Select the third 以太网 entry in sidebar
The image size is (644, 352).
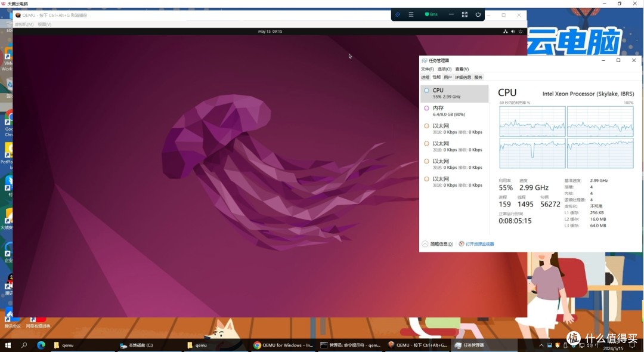tap(454, 164)
